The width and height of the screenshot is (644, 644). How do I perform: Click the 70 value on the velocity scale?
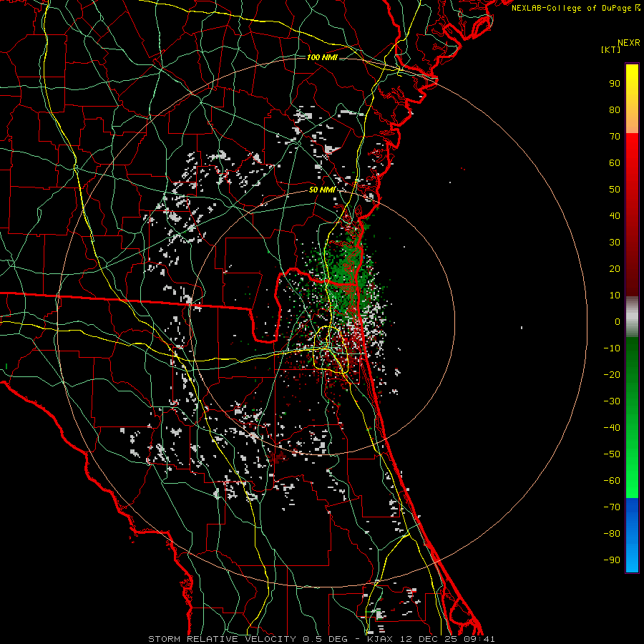click(x=615, y=137)
